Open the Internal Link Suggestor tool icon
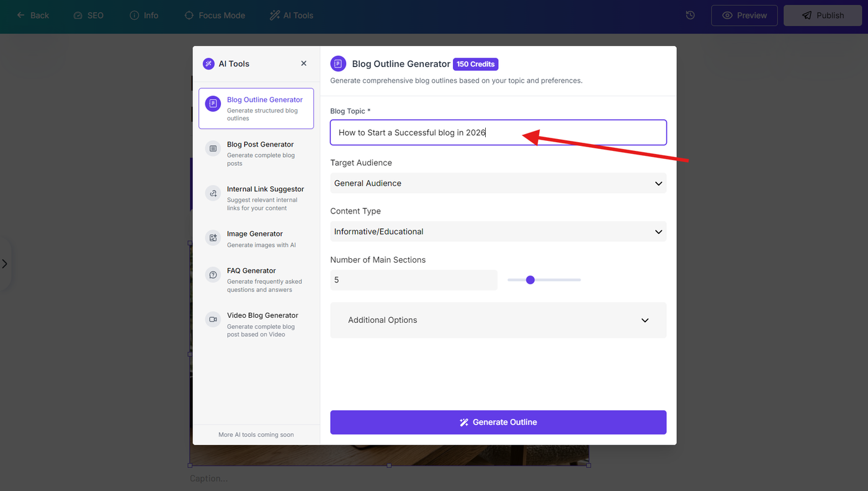The image size is (868, 491). (213, 193)
